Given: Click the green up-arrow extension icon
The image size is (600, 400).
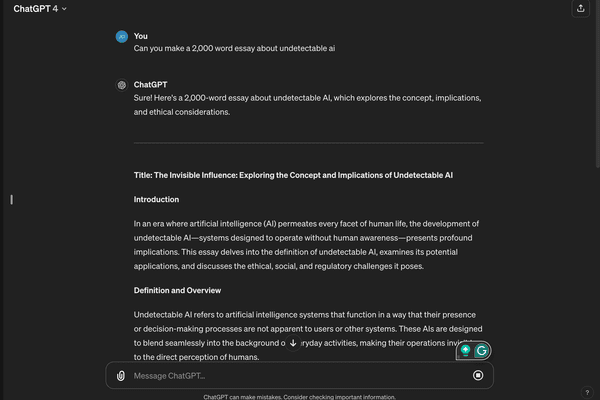Looking at the screenshot, I should (465, 351).
